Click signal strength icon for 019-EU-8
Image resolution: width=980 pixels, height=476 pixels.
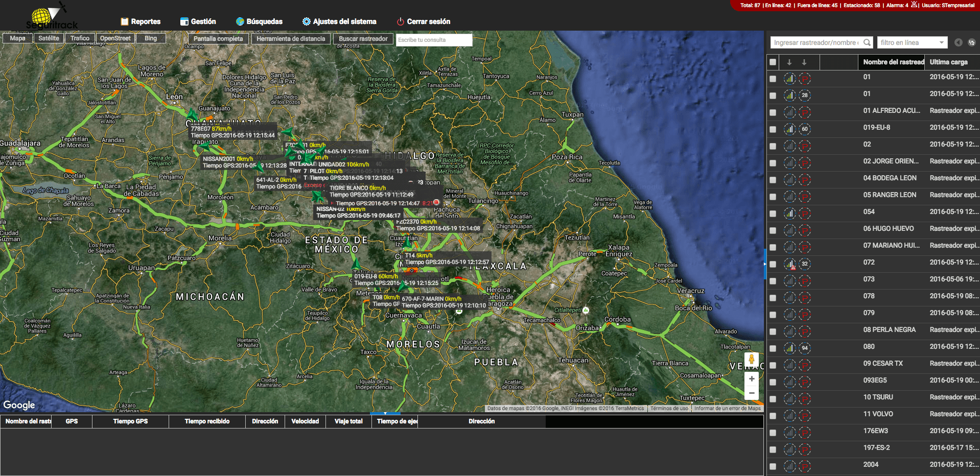tap(790, 129)
